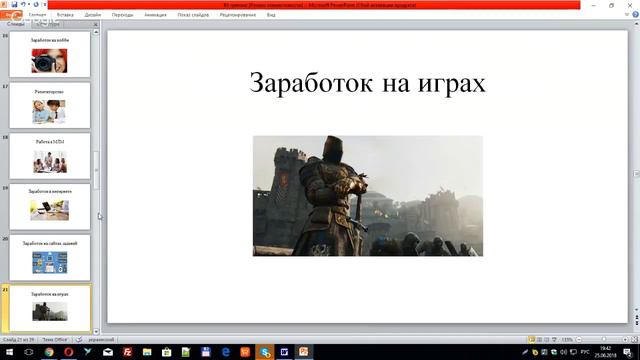Click the zoom percentage level
Viewport: 640px width, 360px height.
(x=567, y=340)
